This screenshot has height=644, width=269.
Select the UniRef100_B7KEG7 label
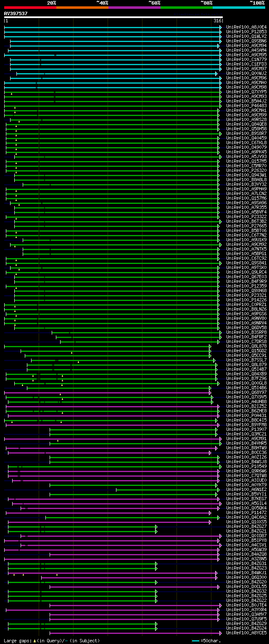[246, 499]
